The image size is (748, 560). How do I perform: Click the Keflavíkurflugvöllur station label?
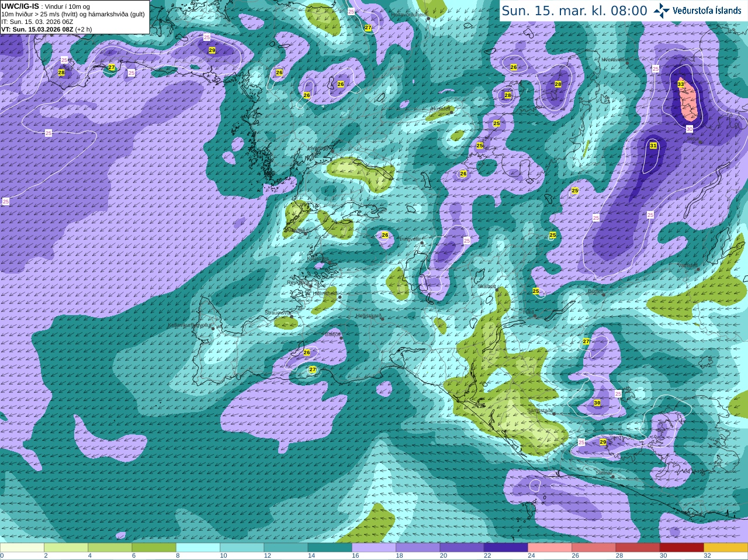[x=189, y=325]
